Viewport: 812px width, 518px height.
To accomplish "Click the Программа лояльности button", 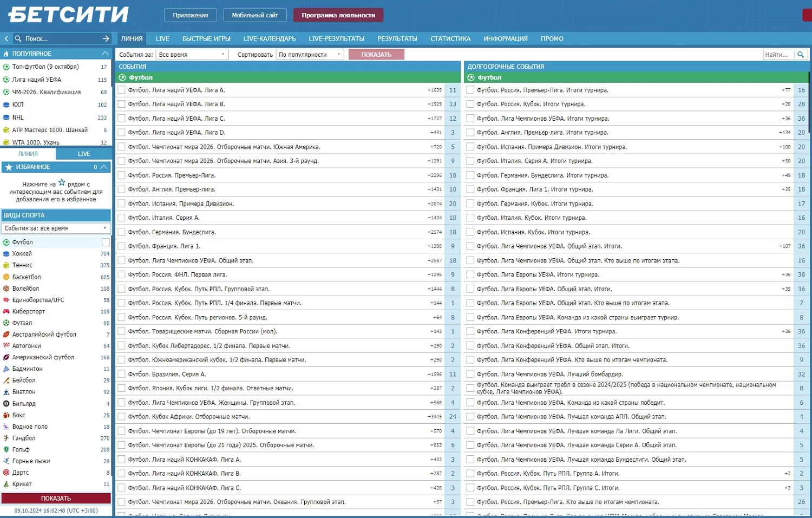I will [338, 15].
